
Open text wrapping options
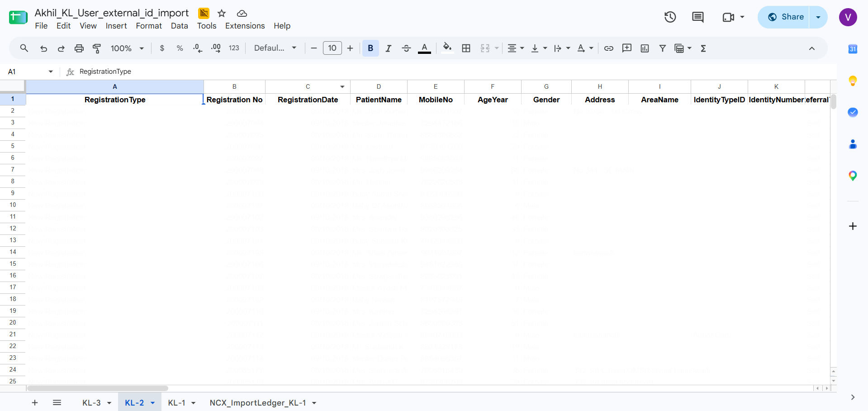coord(562,48)
